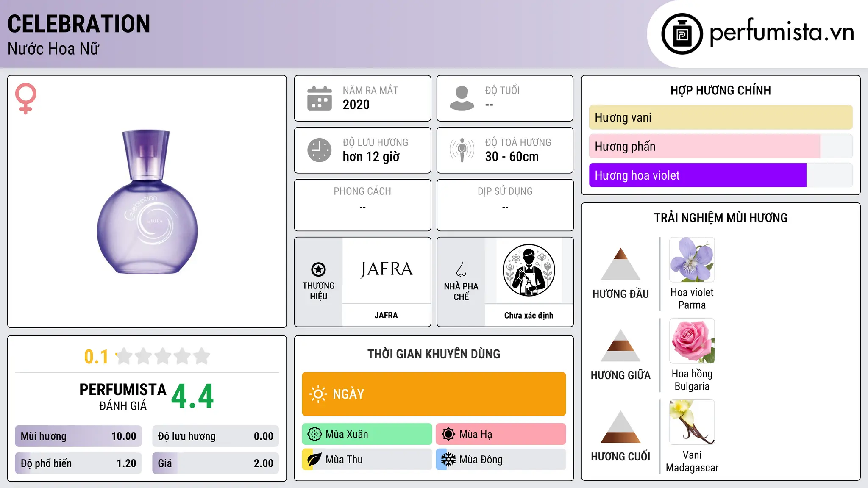868x488 pixels.
Task: Click the 'DỊP SỬ DỤNG' heading
Action: tap(505, 191)
